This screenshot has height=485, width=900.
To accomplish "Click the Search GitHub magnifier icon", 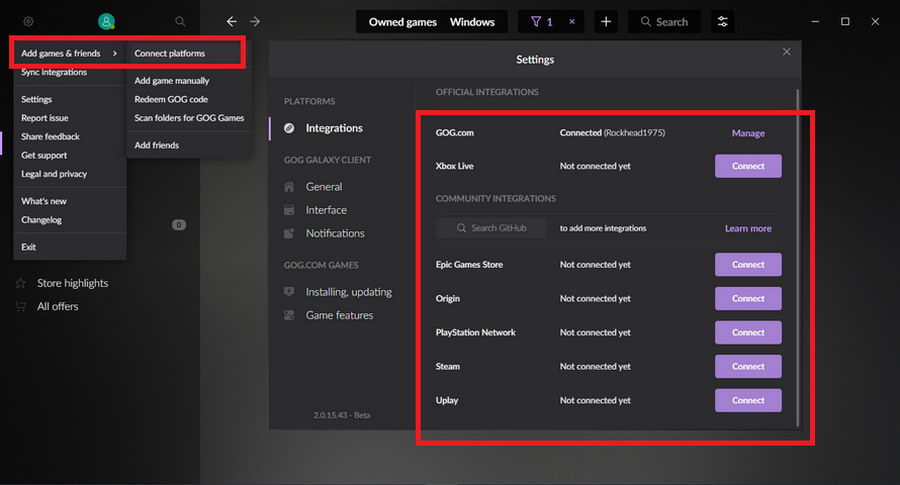I will point(461,228).
